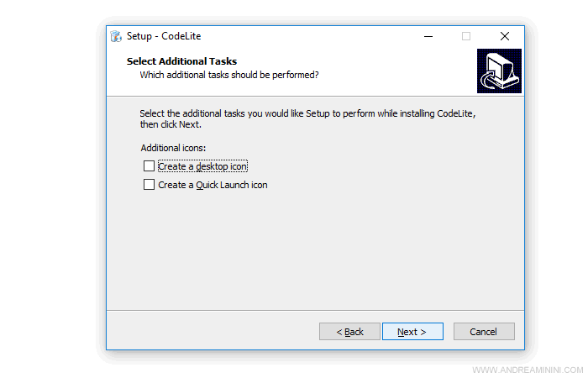Enable the desktop icon checkbox square
This screenshot has width=588, height=378.
click(x=150, y=166)
